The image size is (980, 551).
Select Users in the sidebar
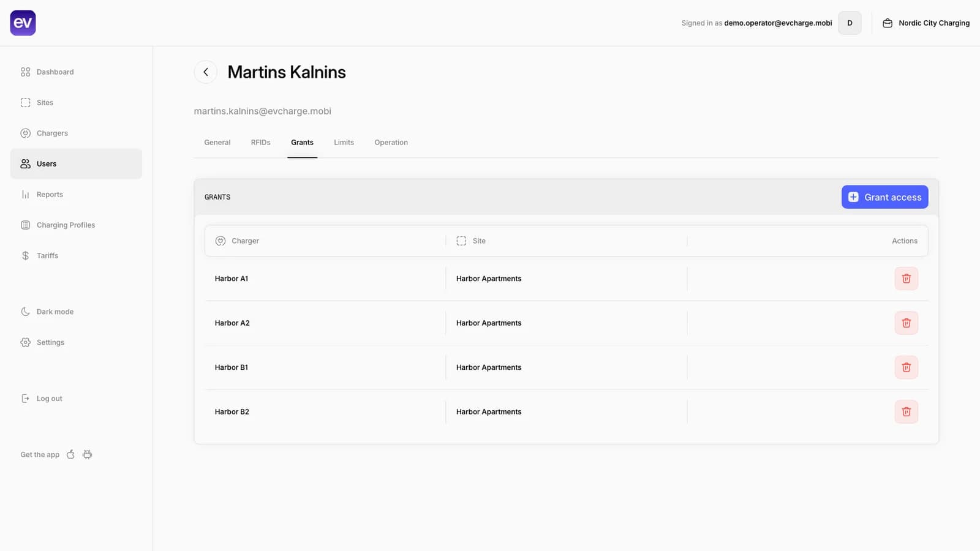tap(76, 163)
